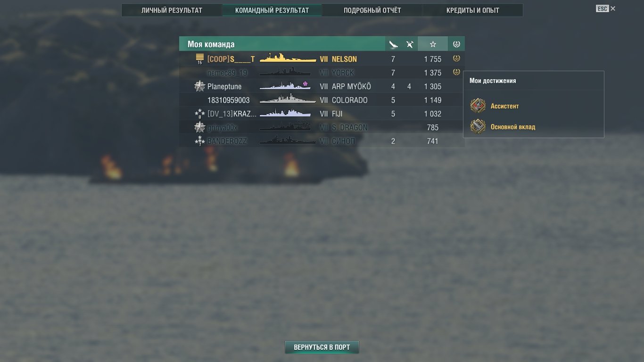The image size is (644, 362).
Task: Select player 18310959003 in the COLORADO row
Action: click(x=229, y=100)
